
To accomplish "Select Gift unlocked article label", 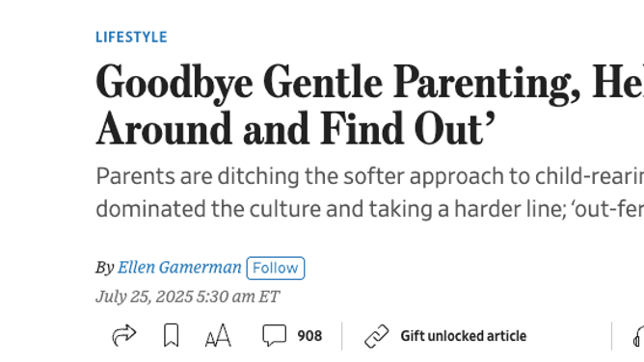I will [x=464, y=336].
